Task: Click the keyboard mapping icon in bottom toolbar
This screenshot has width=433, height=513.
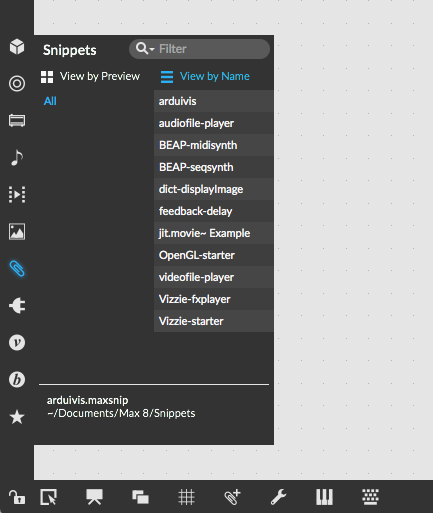Action: 370,497
